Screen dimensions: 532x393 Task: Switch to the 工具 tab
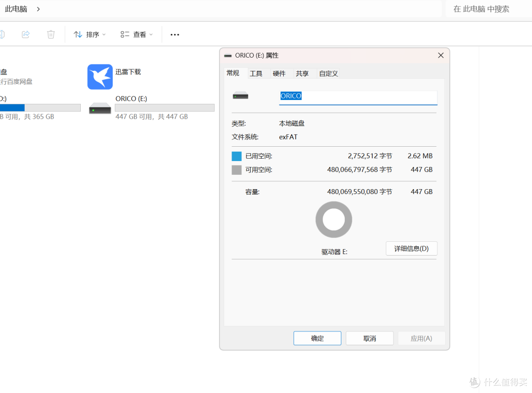click(256, 73)
